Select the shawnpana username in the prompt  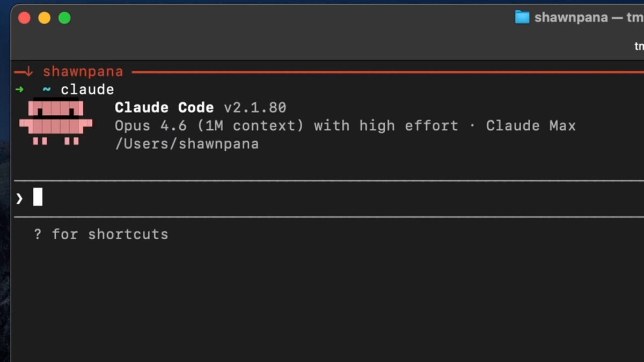click(x=83, y=71)
